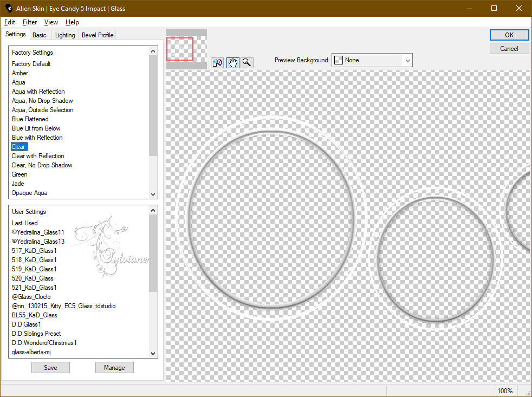532x397 pixels.
Task: Click the Alien Skin title bar icon
Action: [x=9, y=8]
